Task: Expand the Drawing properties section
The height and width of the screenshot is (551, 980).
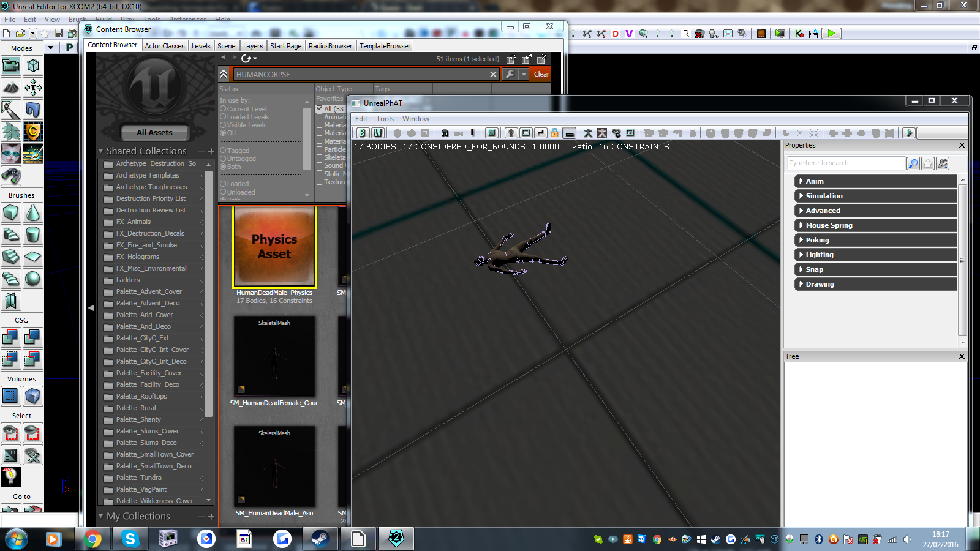Action: click(875, 284)
